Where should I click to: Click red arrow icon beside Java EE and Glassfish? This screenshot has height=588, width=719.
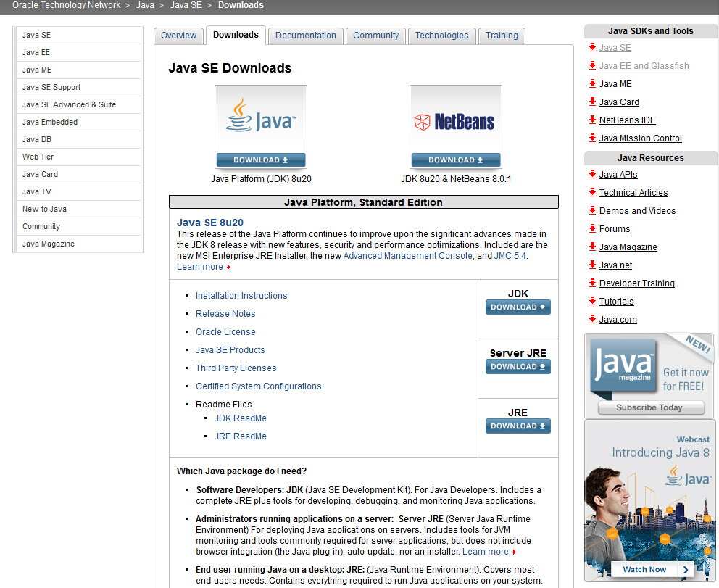[592, 65]
